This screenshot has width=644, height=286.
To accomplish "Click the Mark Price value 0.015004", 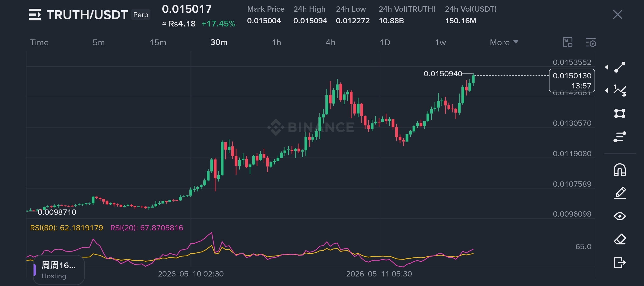I will (264, 21).
